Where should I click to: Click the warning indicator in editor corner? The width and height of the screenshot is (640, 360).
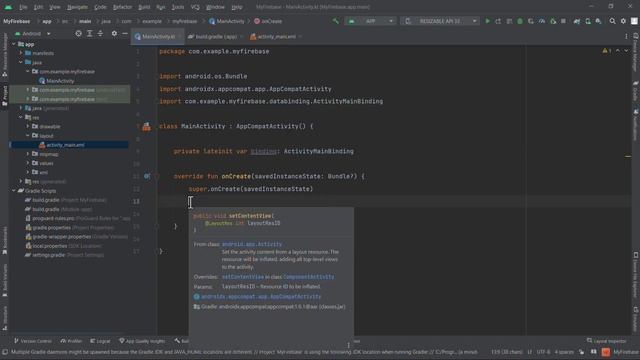coord(607,51)
